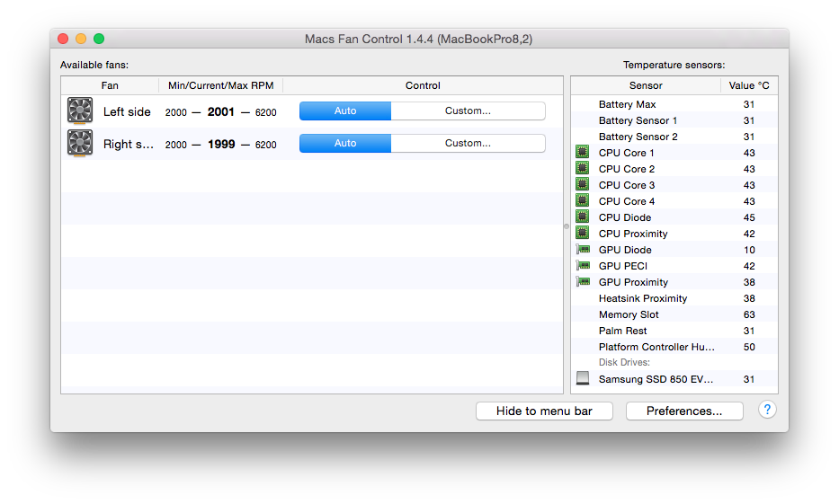
Task: Select the Battery Sensor 2 row
Action: pos(674,137)
